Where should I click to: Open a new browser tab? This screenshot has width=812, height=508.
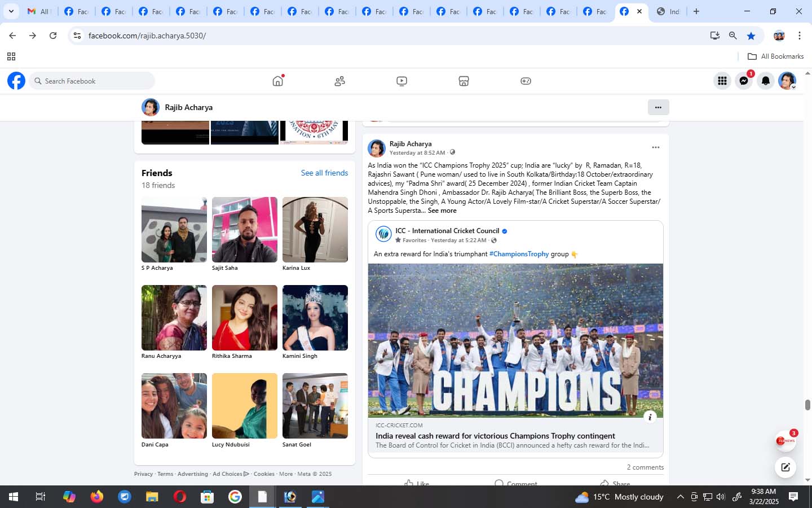tap(696, 11)
